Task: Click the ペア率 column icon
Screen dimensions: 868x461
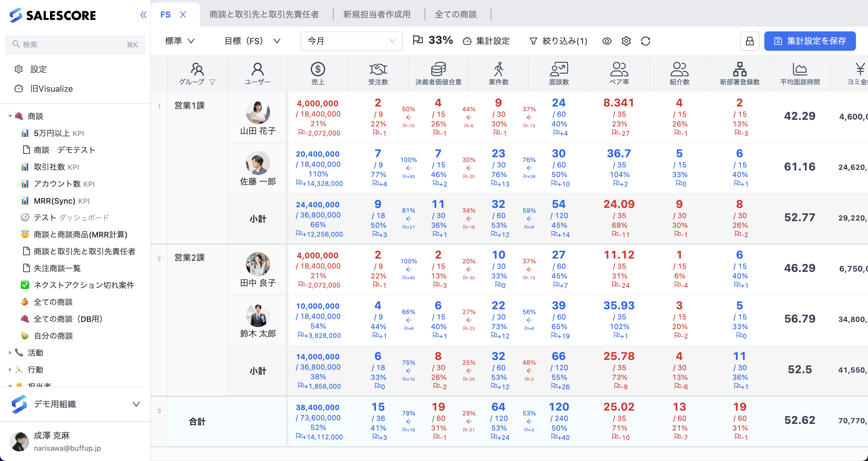Action: [619, 69]
